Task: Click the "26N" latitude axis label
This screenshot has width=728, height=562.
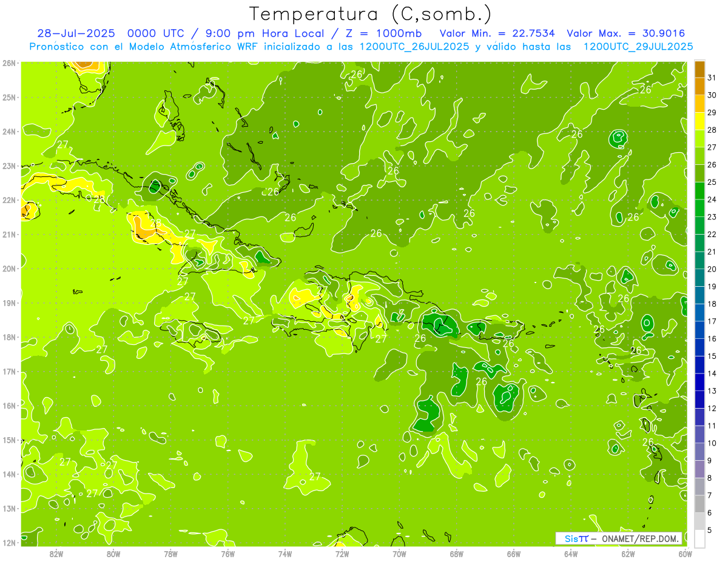Action: coord(9,63)
